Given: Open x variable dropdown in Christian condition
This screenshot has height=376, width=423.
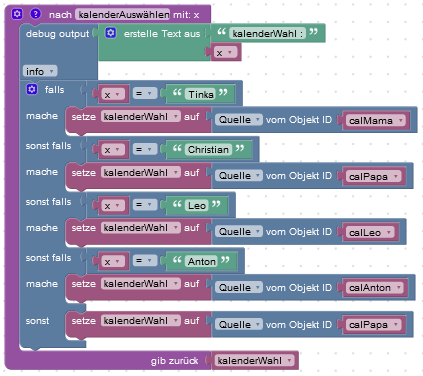Looking at the screenshot, I should click(112, 150).
